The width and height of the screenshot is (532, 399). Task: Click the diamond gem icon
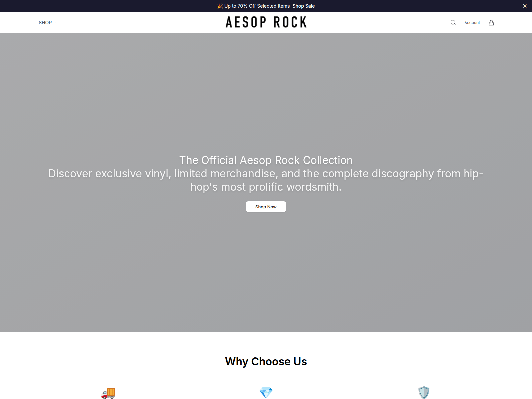[266, 393]
